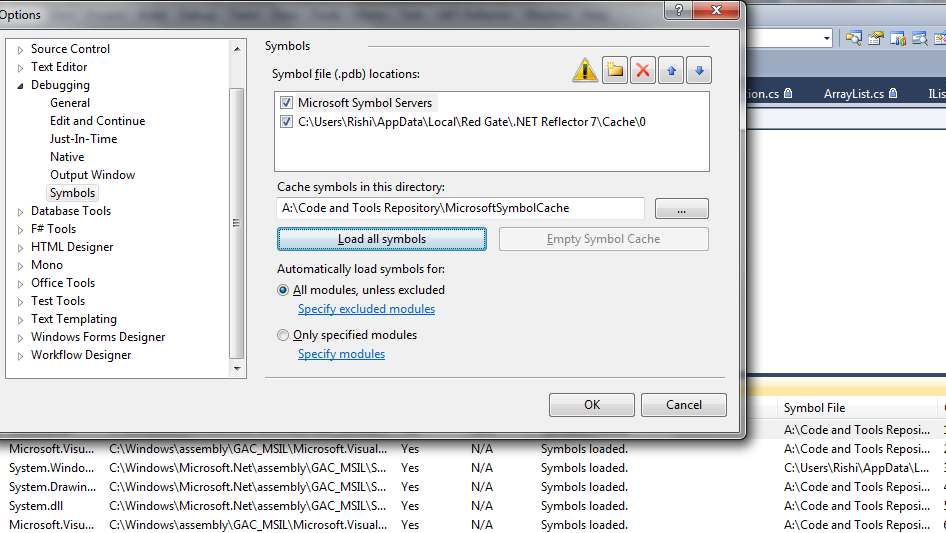
Task: Toggle the Microsoft Symbol Servers checkbox
Action: pyautogui.click(x=287, y=103)
